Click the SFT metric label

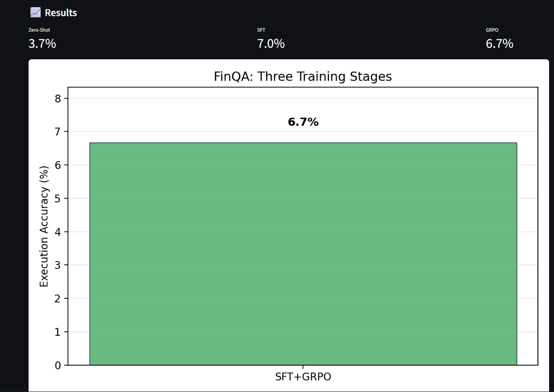pos(261,30)
